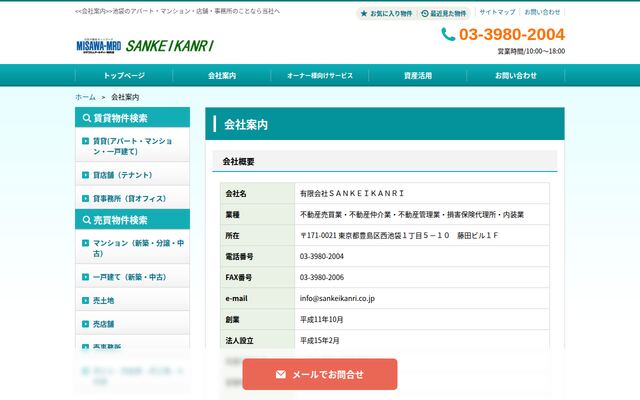Open お問い合わせ link in top header
Viewport: 640px width, 400px height.
[x=542, y=12]
